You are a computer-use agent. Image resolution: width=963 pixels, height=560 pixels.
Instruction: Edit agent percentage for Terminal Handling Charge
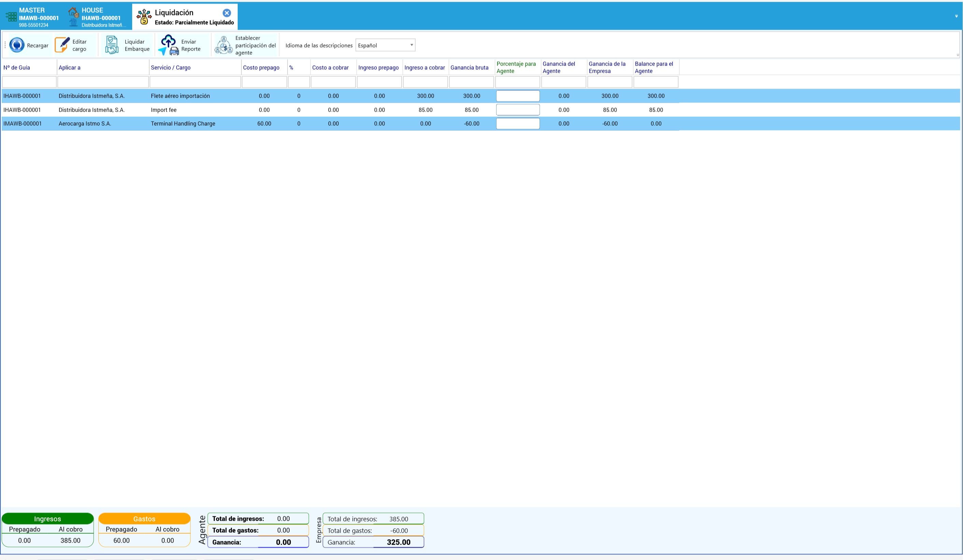click(x=518, y=123)
